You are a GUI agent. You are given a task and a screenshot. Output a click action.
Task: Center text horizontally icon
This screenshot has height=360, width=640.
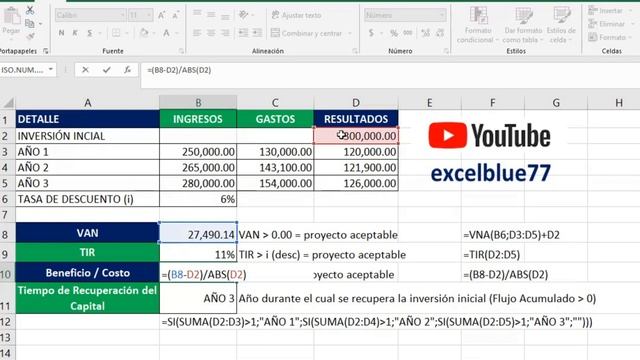[211, 33]
